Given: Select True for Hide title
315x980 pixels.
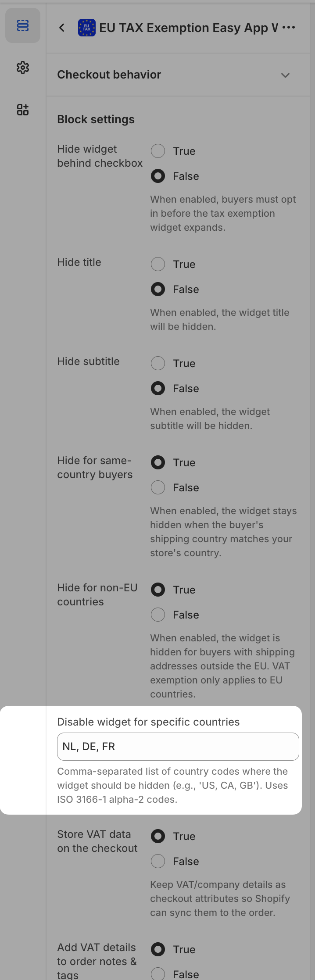Looking at the screenshot, I should point(158,264).
